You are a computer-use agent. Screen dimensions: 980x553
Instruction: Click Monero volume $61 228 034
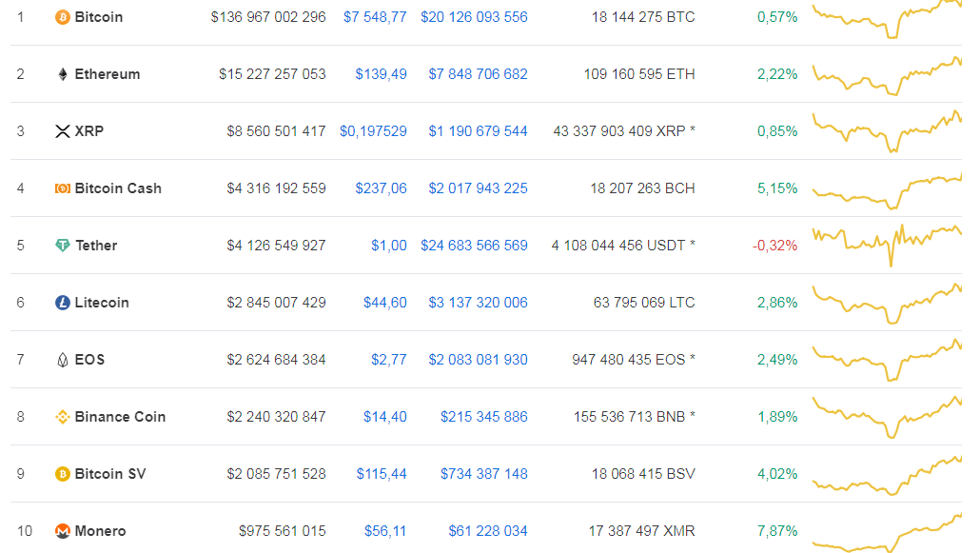point(488,531)
